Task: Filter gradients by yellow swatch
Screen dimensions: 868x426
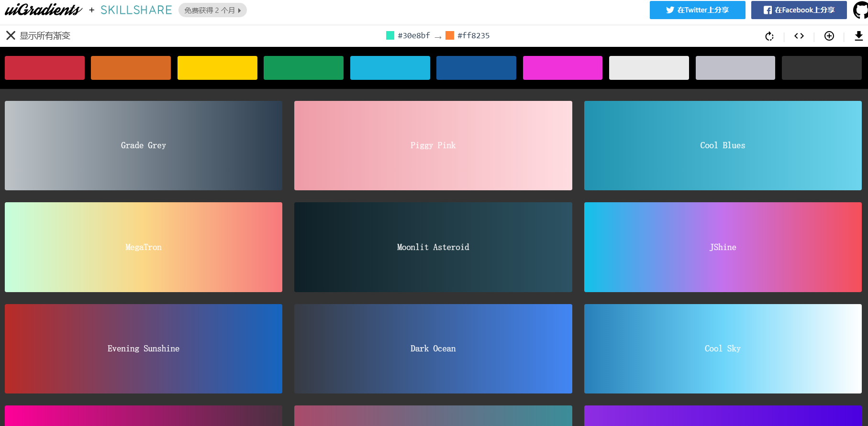Action: 217,68
